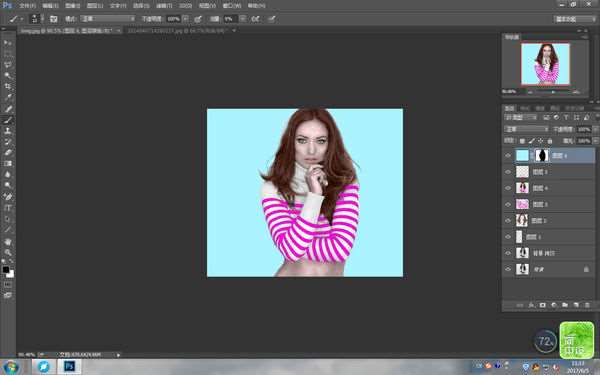Toggle visibility of the third layer row
This screenshot has width=600, height=375.
point(508,188)
